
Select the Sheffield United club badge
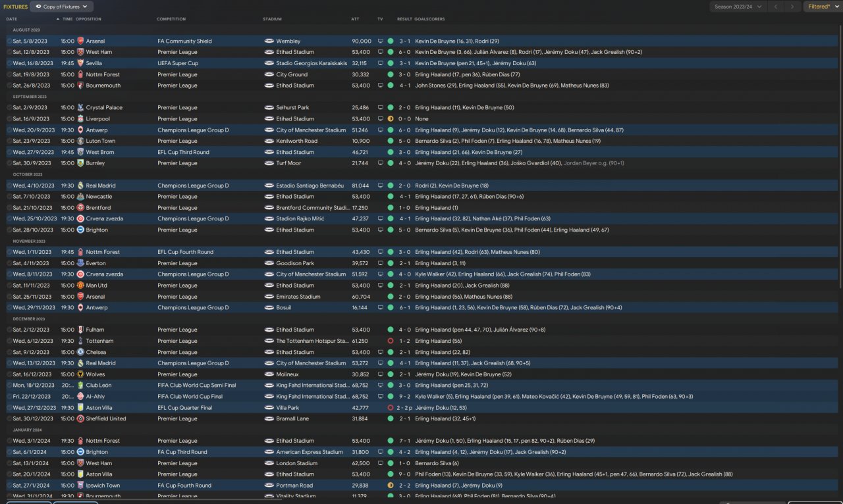[x=80, y=418]
